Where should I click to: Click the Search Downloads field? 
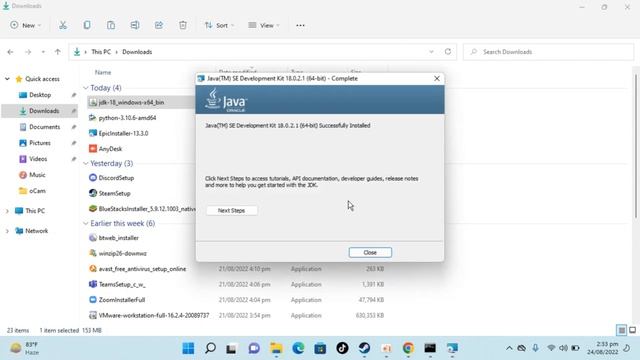tap(548, 52)
